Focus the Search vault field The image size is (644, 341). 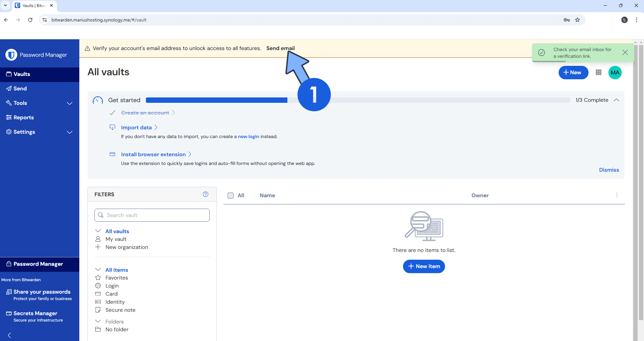[152, 215]
